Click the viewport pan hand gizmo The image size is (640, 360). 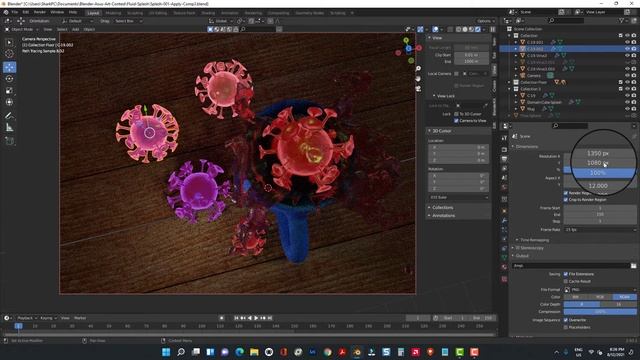(x=418, y=78)
